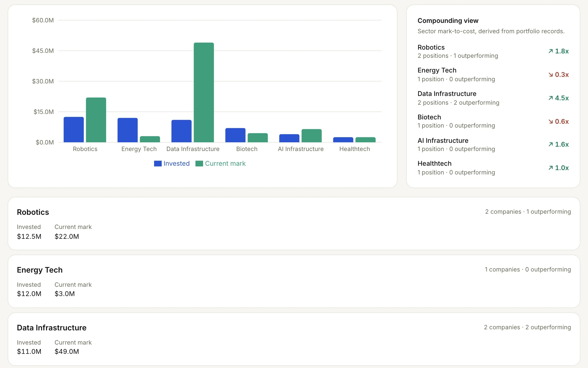Select the Healthtech Invested blue bar
Image resolution: width=588 pixels, height=368 pixels.
point(343,140)
